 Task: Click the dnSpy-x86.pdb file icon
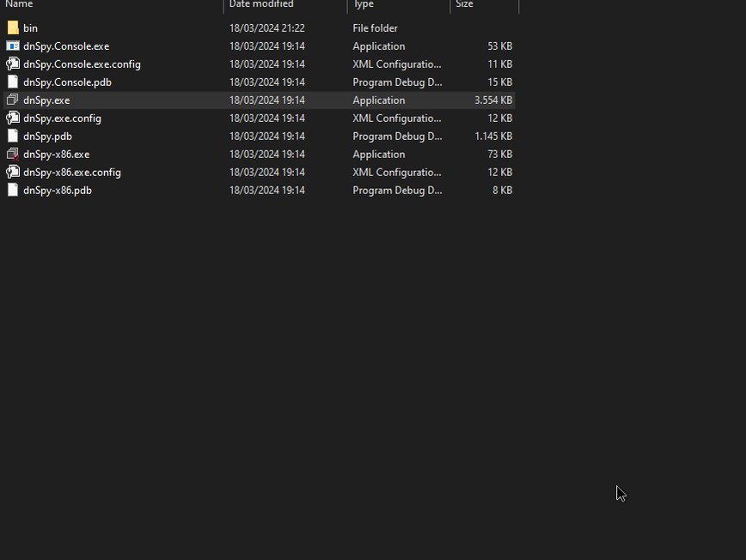[x=13, y=190]
